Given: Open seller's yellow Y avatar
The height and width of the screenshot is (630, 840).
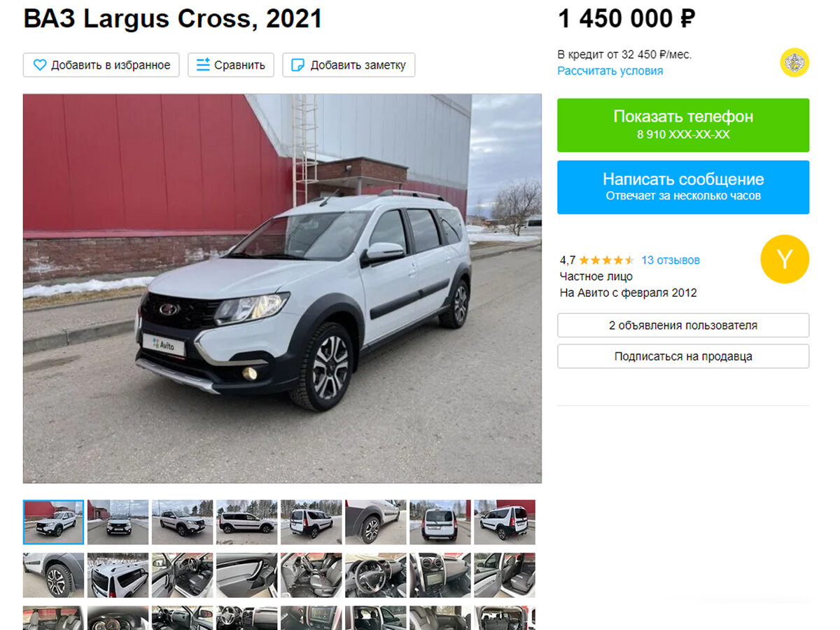Looking at the screenshot, I should 785,259.
